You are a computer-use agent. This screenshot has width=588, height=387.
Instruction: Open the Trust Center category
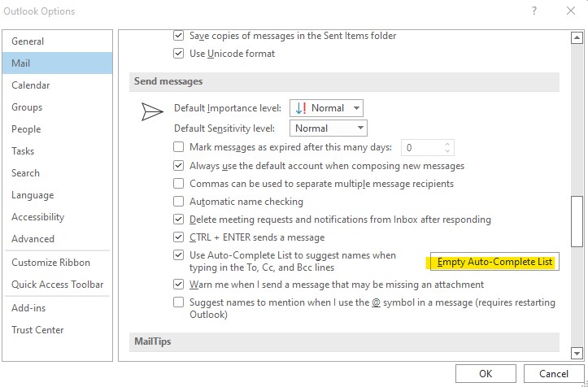click(57, 330)
